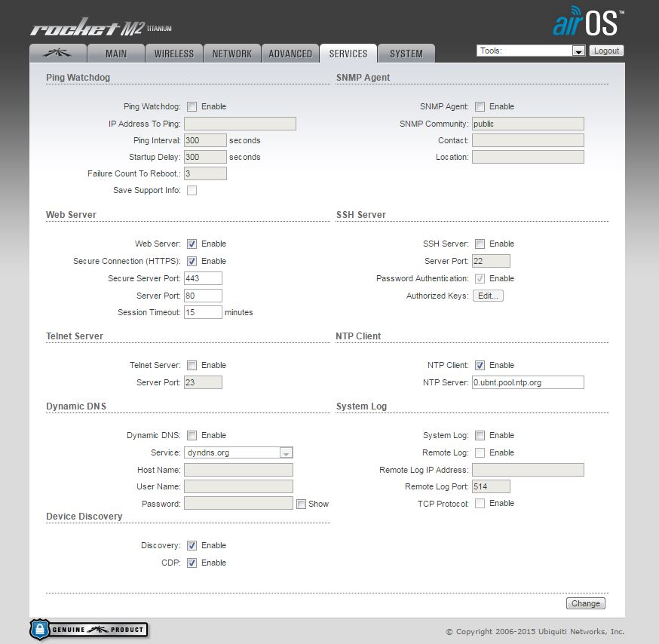Click the SNMP Community field
659x644 pixels.
[x=528, y=124]
